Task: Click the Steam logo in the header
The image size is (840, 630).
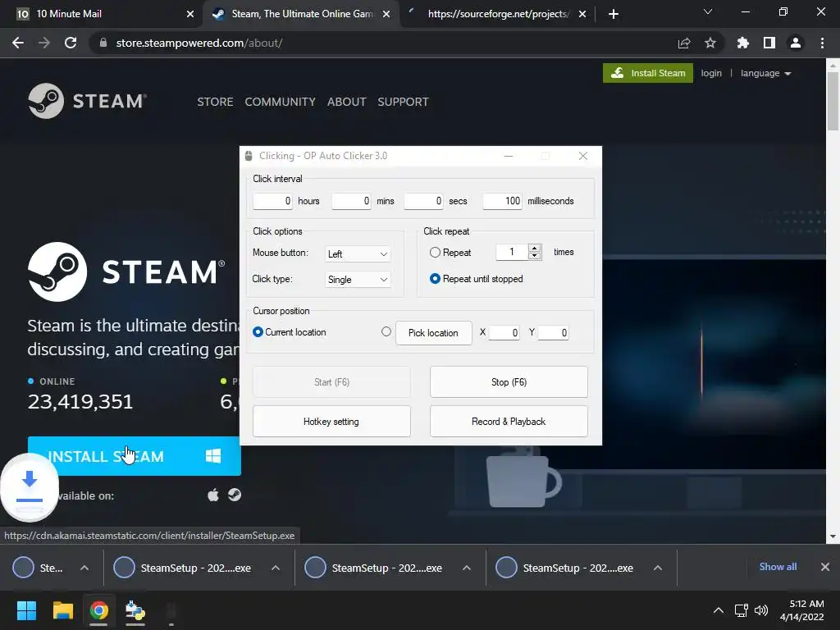Action: click(x=87, y=101)
